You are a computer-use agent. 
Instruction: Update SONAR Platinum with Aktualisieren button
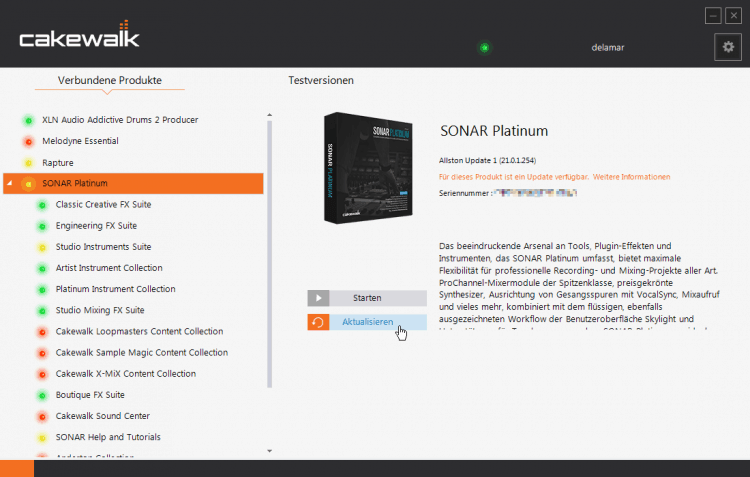pyautogui.click(x=367, y=322)
